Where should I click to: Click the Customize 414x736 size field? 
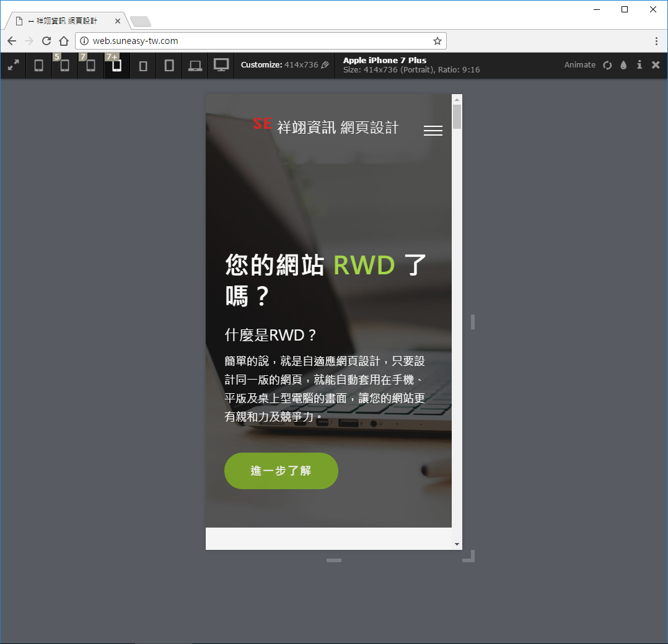[284, 64]
